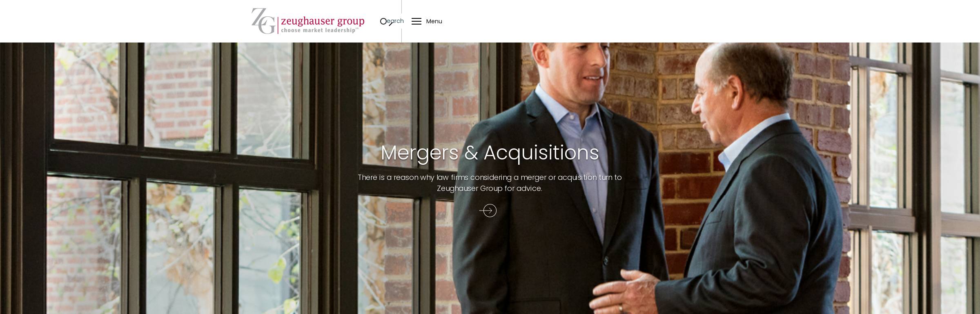Click the vertical divider beside the Search item
This screenshot has width=980, height=314.
pos(401,21)
